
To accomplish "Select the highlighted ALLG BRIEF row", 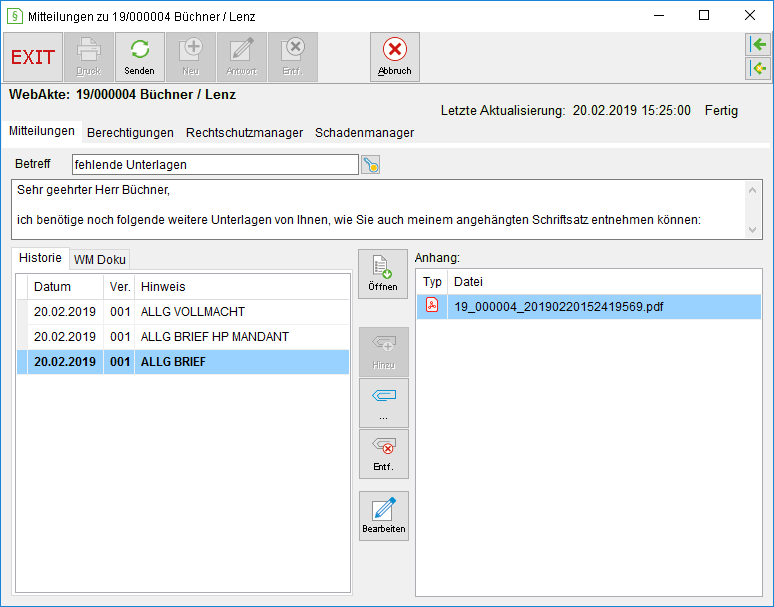I will (183, 362).
